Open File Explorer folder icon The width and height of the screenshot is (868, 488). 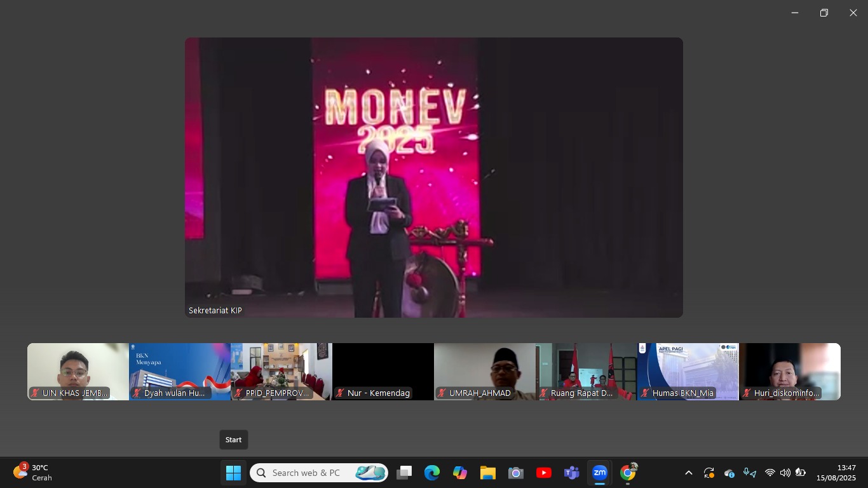[488, 473]
